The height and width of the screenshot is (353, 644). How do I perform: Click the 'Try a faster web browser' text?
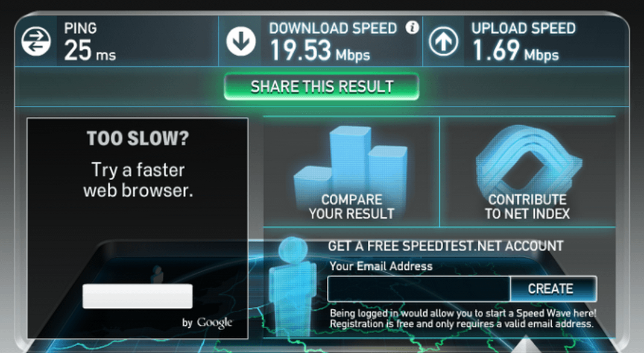138,180
